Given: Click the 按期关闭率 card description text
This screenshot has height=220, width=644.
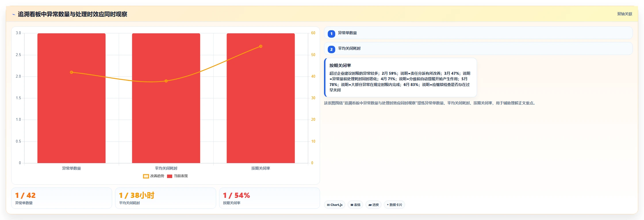Looking at the screenshot, I should pos(400,82).
